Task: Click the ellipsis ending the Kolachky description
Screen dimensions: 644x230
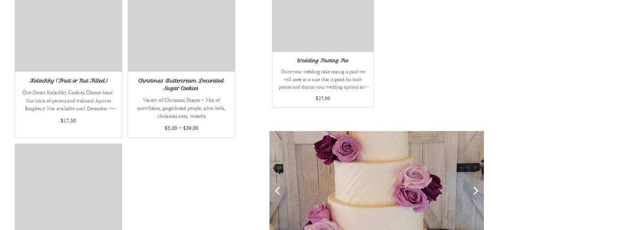Action: (x=113, y=109)
